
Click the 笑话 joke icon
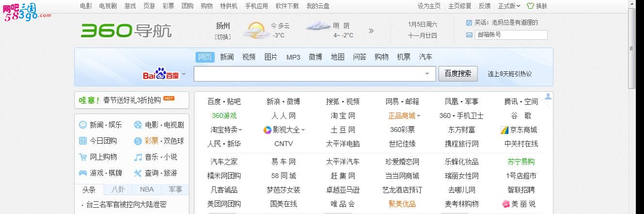[469, 22]
